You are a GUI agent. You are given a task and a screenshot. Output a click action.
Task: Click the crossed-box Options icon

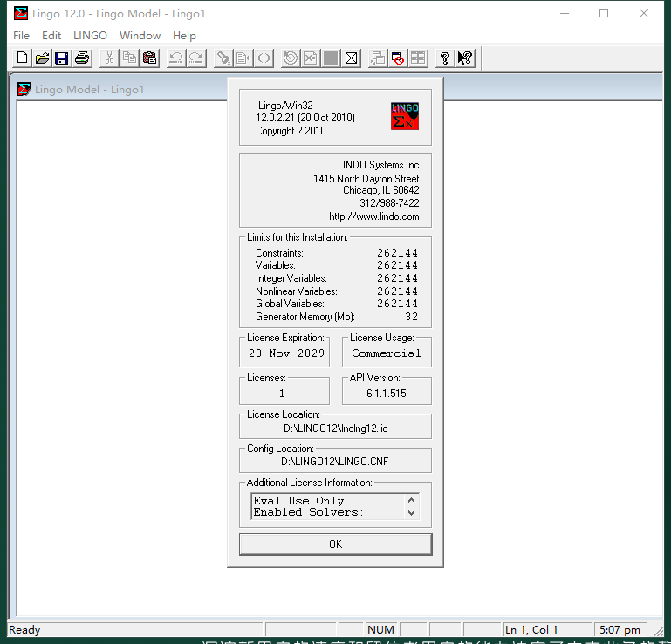coord(351,58)
